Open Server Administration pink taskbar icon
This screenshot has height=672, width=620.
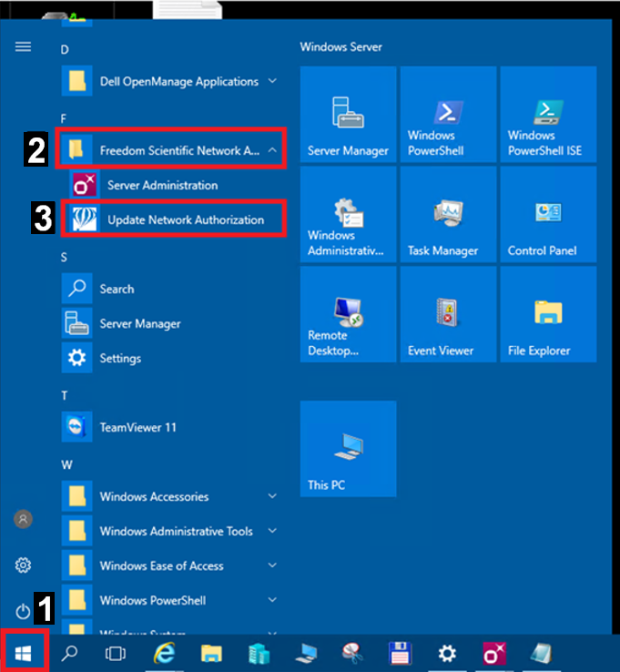(494, 654)
